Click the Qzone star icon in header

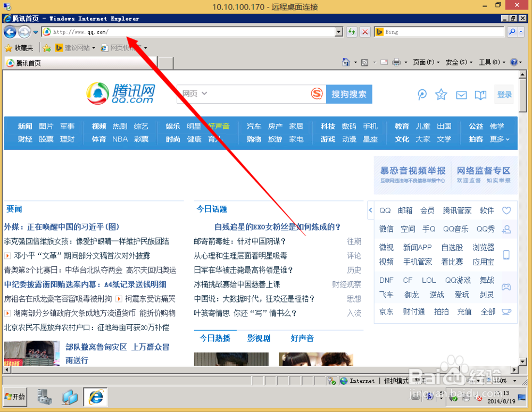441,95
